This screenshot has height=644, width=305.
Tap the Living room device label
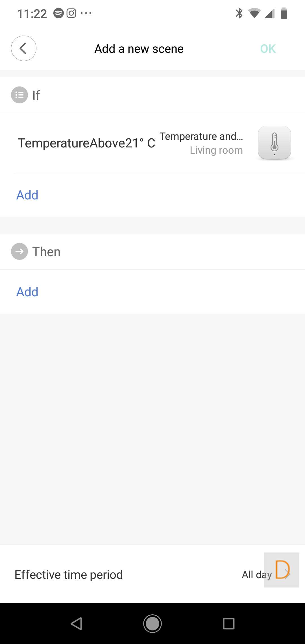tap(216, 150)
